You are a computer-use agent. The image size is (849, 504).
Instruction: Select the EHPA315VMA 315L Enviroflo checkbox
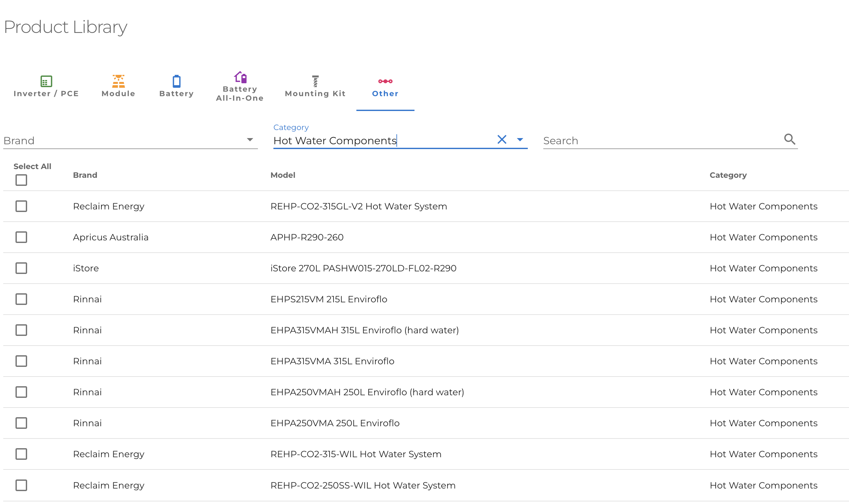pos(21,361)
